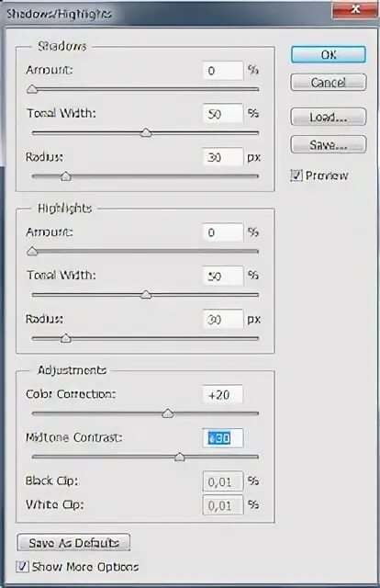This screenshot has height=588, width=380.
Task: Uncheck Show More Options checkbox
Action: (22, 566)
